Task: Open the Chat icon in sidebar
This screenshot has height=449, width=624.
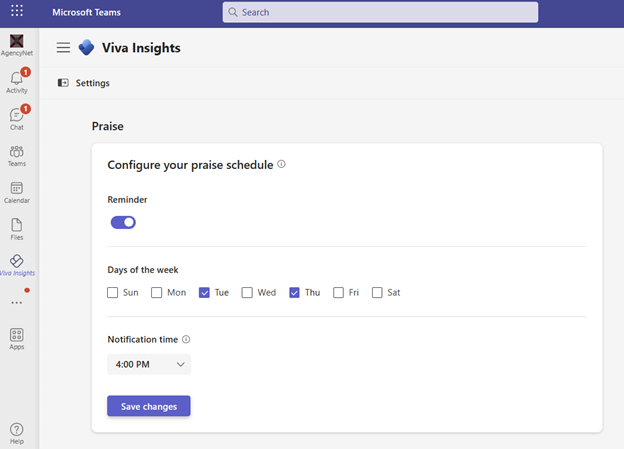Action: (16, 117)
